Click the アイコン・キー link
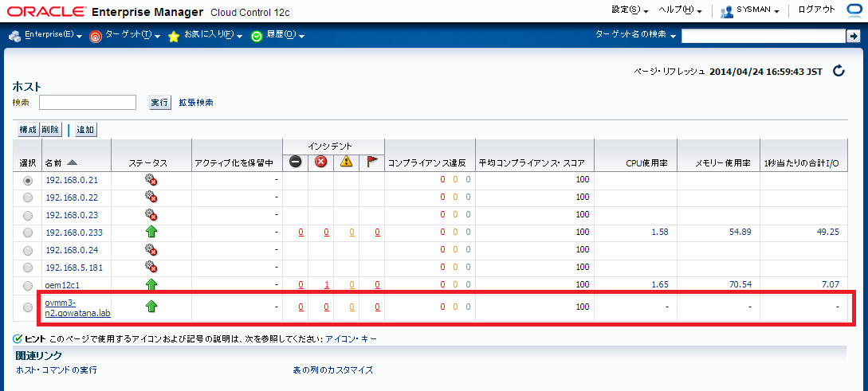 351,338
